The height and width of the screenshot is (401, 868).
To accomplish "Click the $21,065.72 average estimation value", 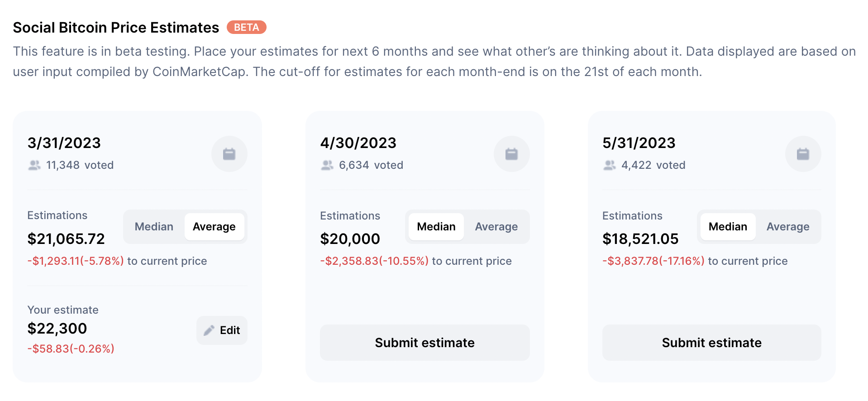I will 66,239.
